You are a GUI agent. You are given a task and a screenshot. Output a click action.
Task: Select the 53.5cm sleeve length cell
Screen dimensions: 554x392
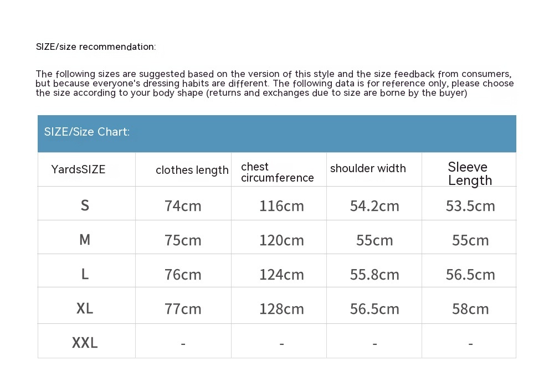[470, 206]
